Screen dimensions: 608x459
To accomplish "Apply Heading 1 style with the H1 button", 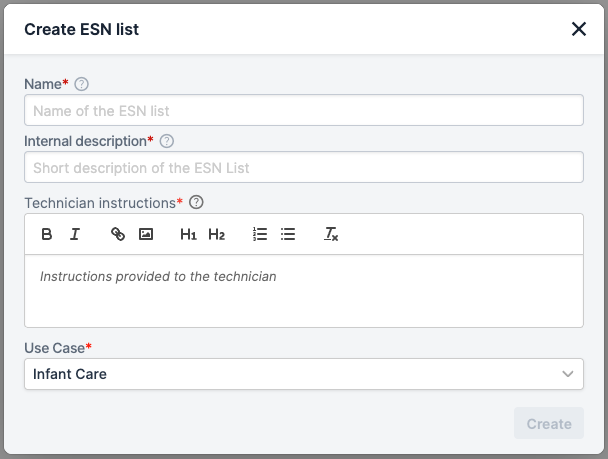I will click(x=188, y=234).
